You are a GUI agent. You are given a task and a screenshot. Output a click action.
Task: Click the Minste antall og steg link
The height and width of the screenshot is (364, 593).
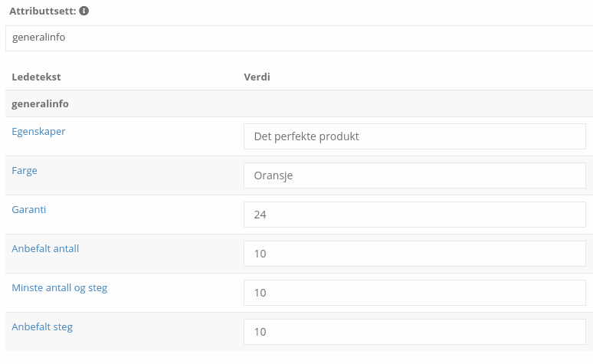(x=59, y=288)
